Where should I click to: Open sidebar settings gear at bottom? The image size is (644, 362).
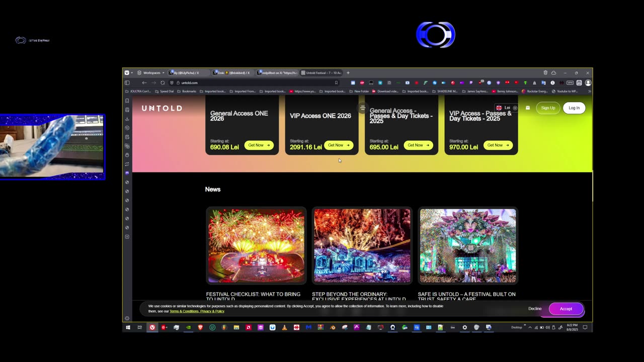click(127, 318)
